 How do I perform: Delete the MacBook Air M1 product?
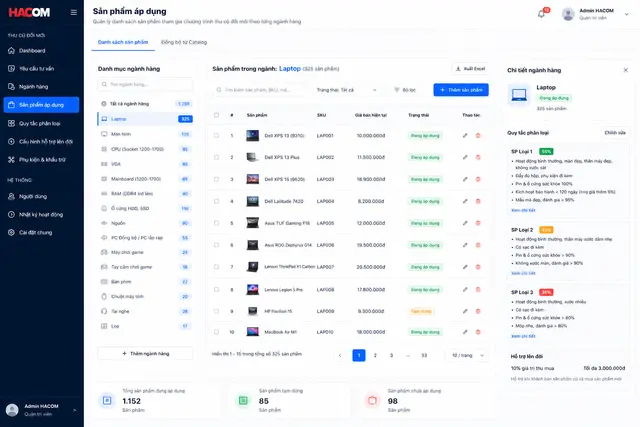click(478, 332)
